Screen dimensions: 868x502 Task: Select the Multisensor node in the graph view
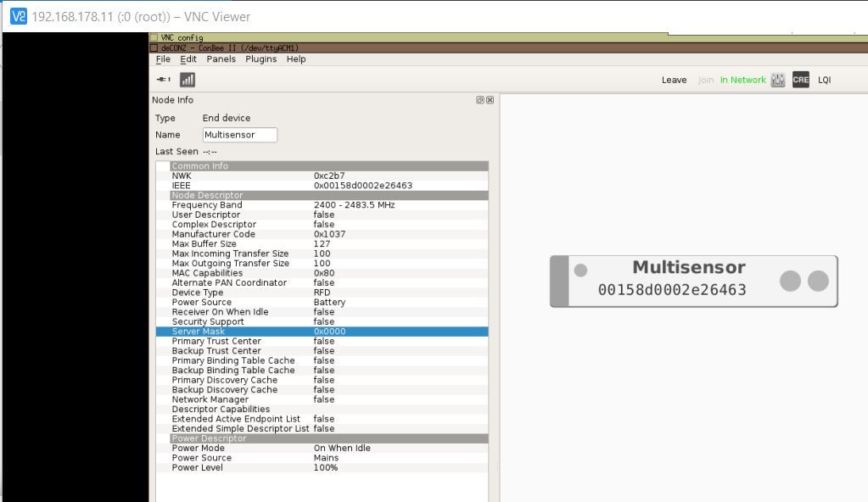[693, 282]
